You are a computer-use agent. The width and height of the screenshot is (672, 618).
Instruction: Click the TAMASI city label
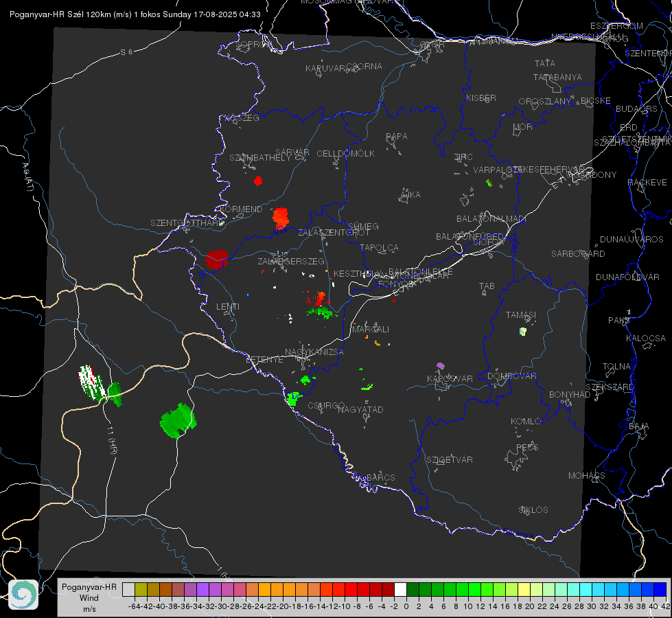(x=521, y=315)
